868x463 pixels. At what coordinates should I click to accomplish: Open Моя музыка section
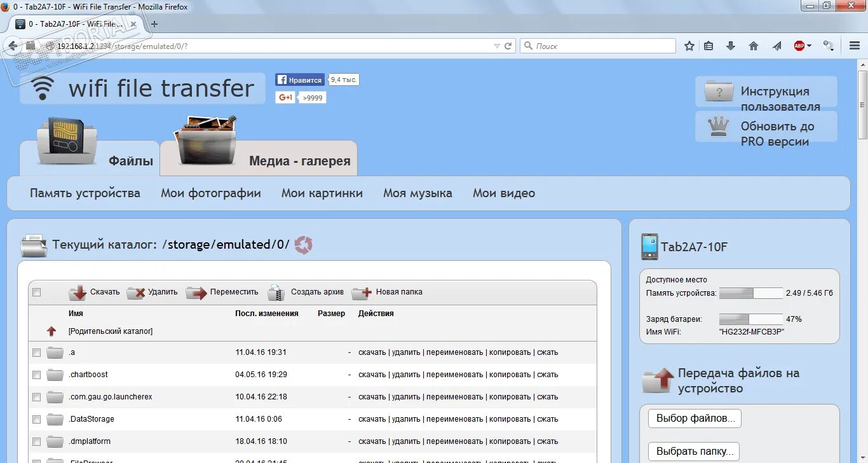(417, 193)
